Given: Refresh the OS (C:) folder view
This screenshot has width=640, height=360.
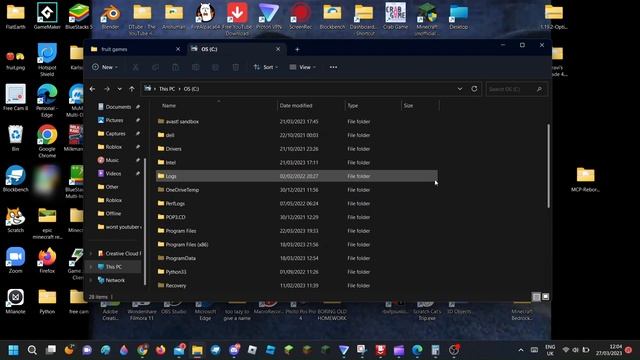Looking at the screenshot, I should tap(474, 89).
